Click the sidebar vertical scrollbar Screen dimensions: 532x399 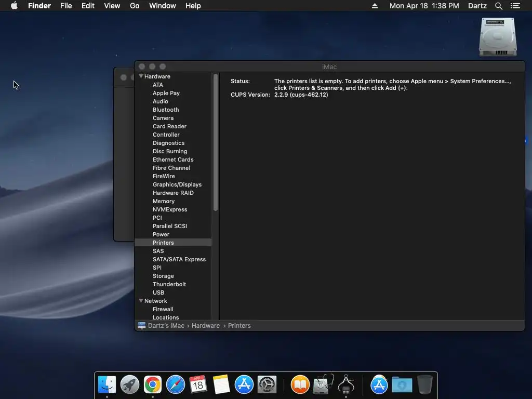[x=216, y=142]
